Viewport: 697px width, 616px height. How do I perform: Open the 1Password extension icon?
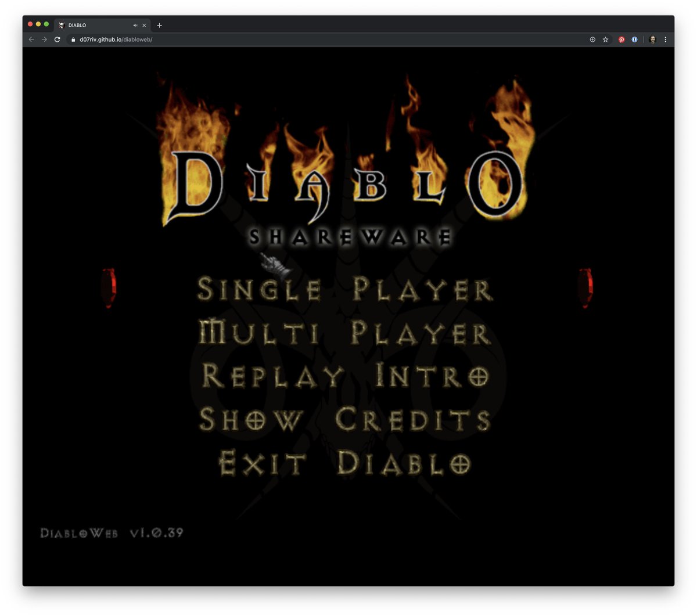tap(634, 39)
